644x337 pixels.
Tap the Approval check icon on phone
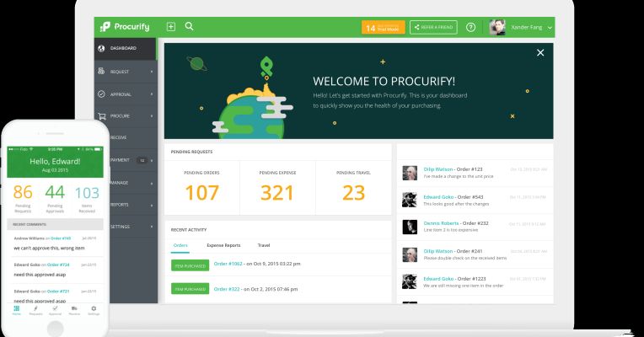[x=55, y=310]
